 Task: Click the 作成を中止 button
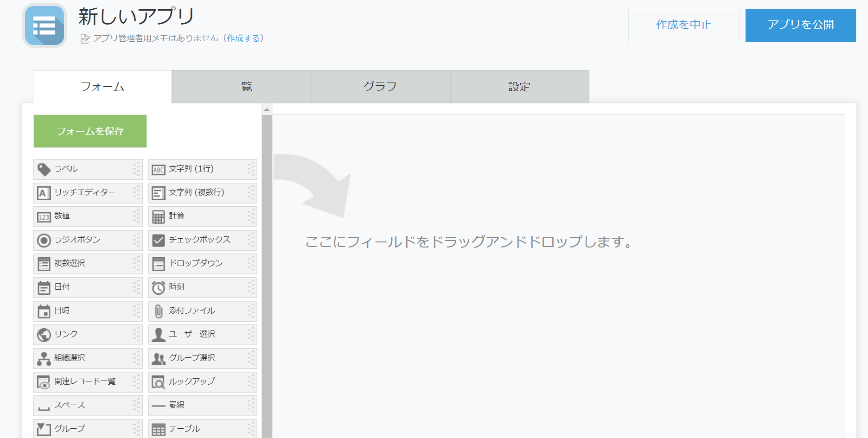point(683,25)
